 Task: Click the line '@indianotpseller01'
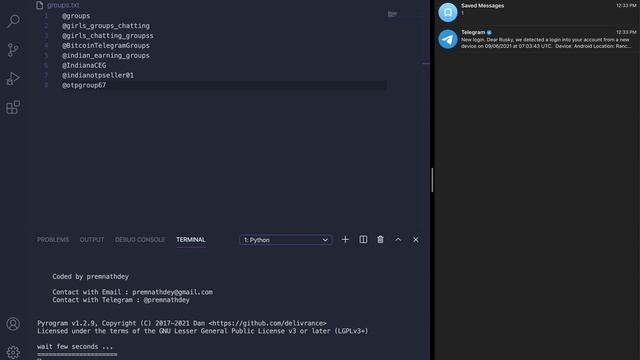click(x=98, y=75)
